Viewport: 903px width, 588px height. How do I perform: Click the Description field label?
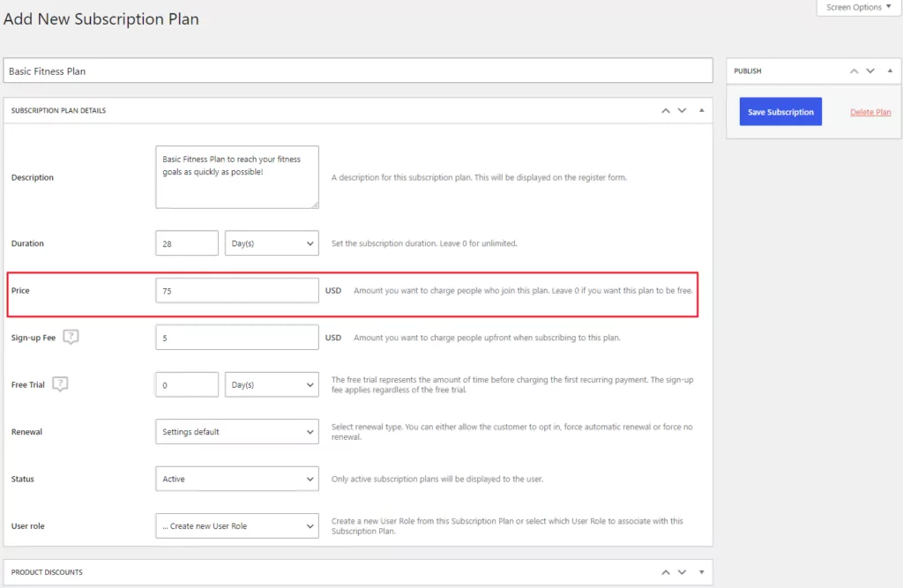click(33, 177)
